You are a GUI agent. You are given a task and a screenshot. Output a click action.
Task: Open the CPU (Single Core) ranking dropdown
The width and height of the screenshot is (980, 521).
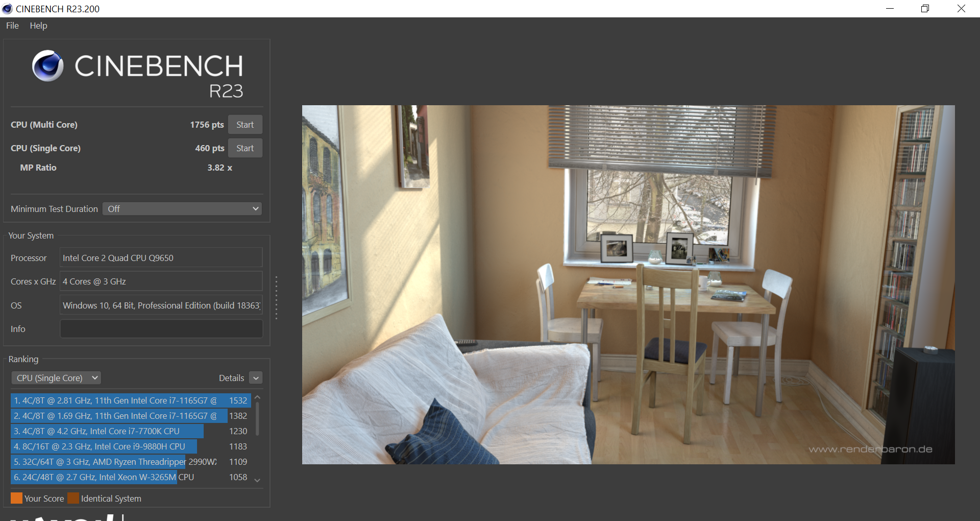pyautogui.click(x=56, y=378)
